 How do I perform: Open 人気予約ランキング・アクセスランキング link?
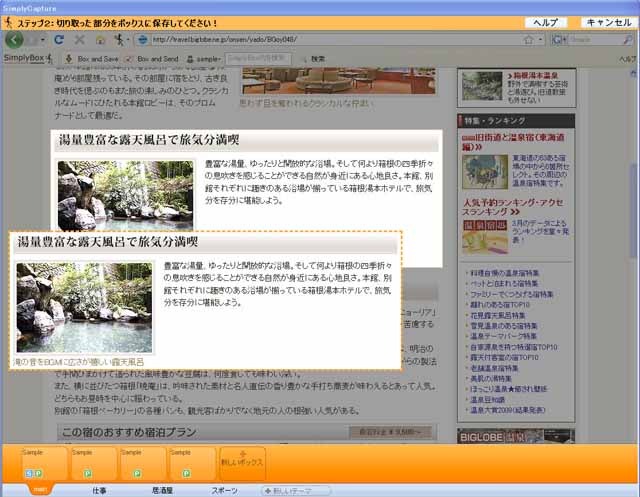[x=513, y=207]
